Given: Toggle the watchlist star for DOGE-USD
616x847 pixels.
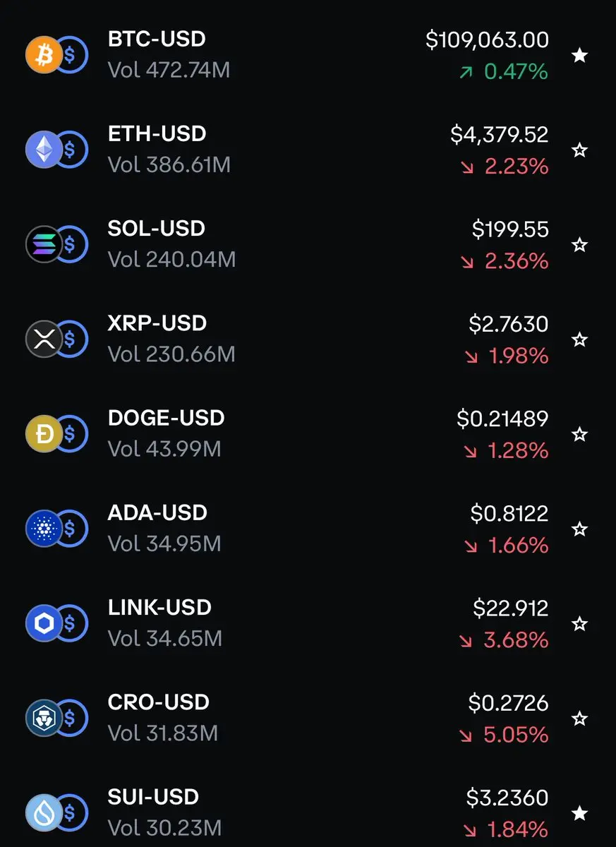Looking at the screenshot, I should pos(579,434).
